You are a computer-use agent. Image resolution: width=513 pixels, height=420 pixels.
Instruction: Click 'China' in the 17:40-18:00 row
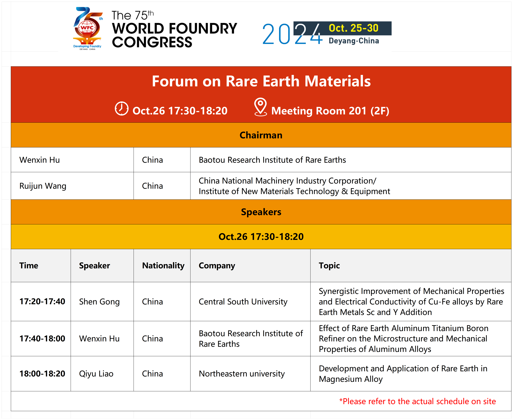pos(152,338)
